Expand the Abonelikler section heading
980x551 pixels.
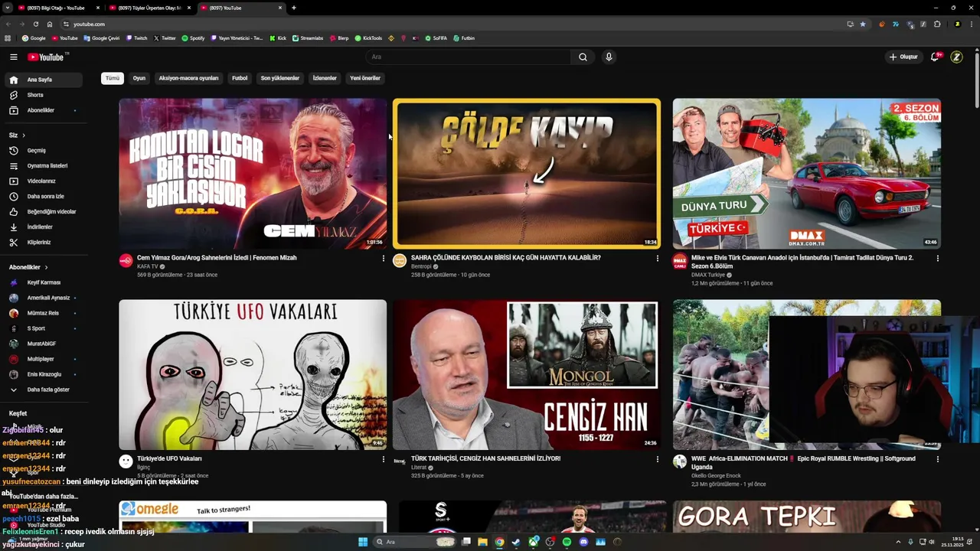point(28,267)
